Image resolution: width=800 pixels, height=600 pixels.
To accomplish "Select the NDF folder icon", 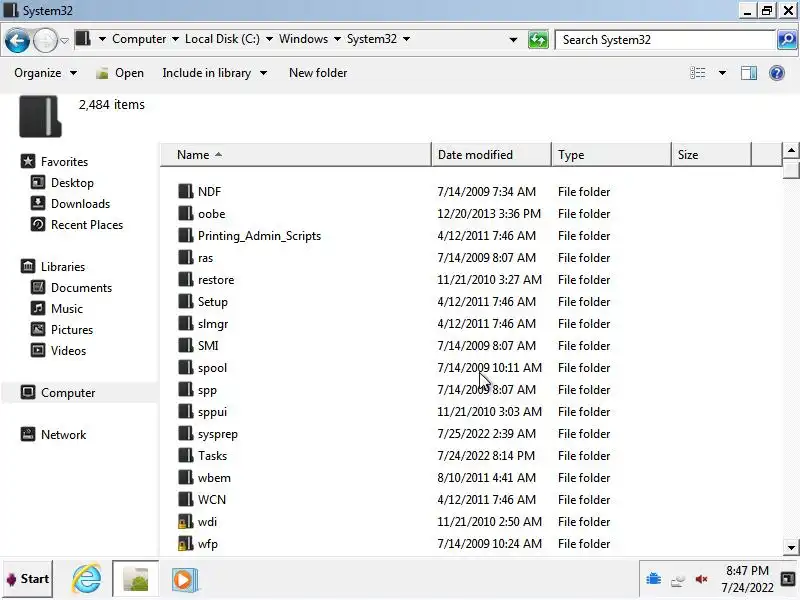I will pyautogui.click(x=185, y=191).
